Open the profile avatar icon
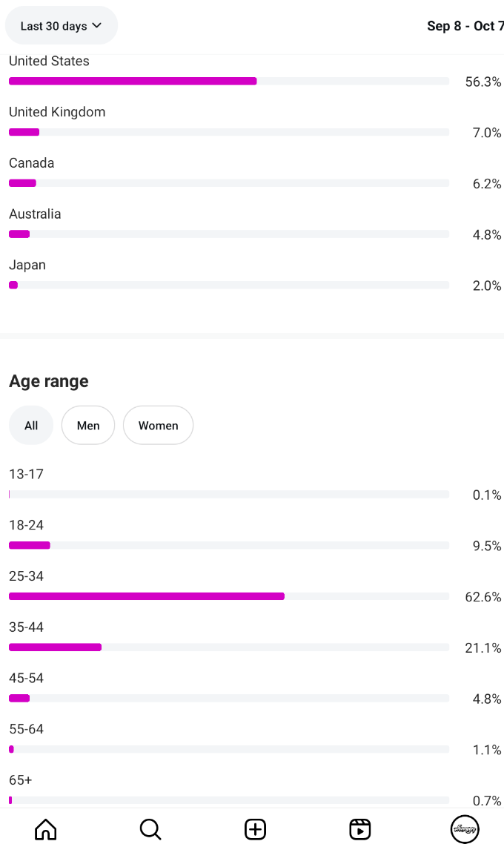 pyautogui.click(x=465, y=828)
